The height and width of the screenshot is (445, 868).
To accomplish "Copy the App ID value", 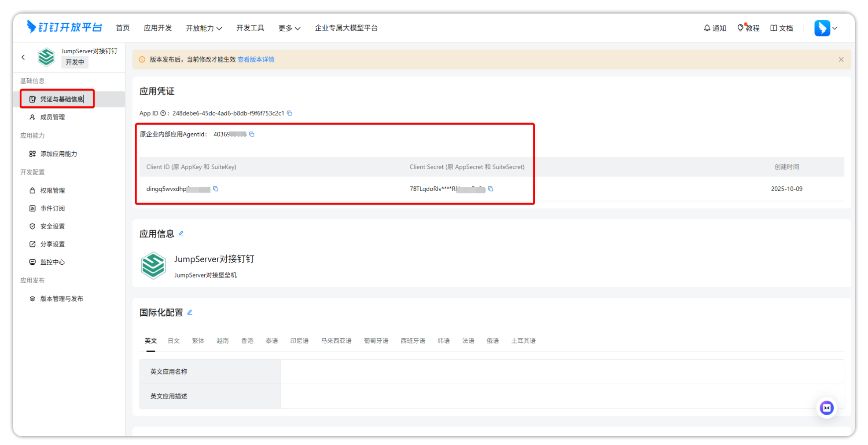I will [x=289, y=113].
